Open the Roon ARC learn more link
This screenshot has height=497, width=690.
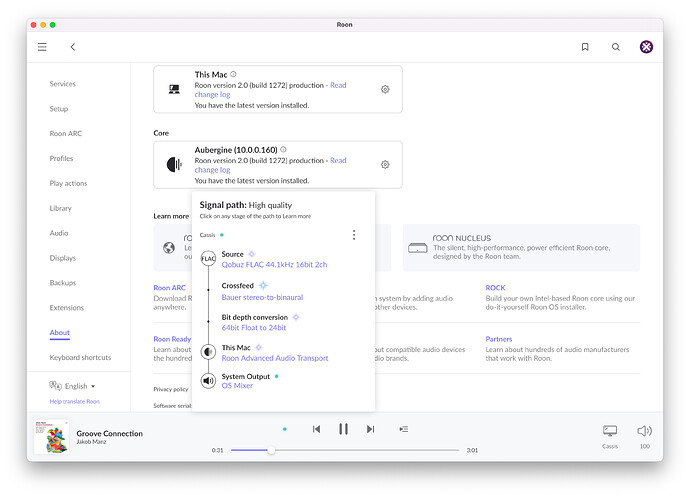169,287
